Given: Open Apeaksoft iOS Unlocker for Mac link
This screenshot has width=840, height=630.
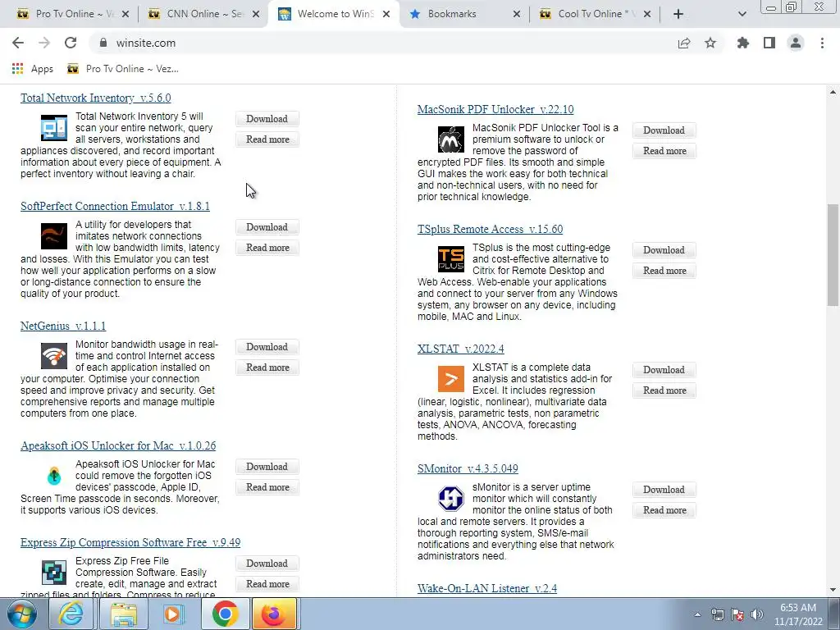Looking at the screenshot, I should pyautogui.click(x=118, y=445).
